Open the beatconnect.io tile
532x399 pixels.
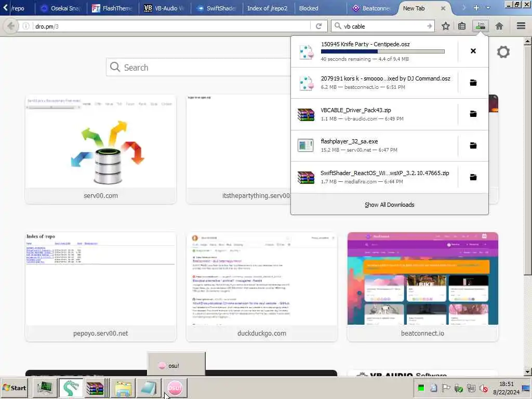423,287
